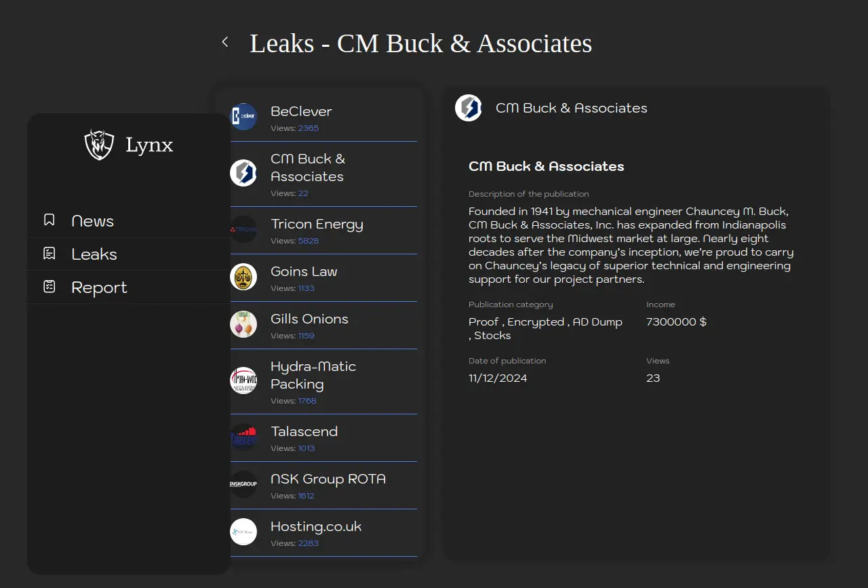Click the Goins Law scales logo

(243, 277)
